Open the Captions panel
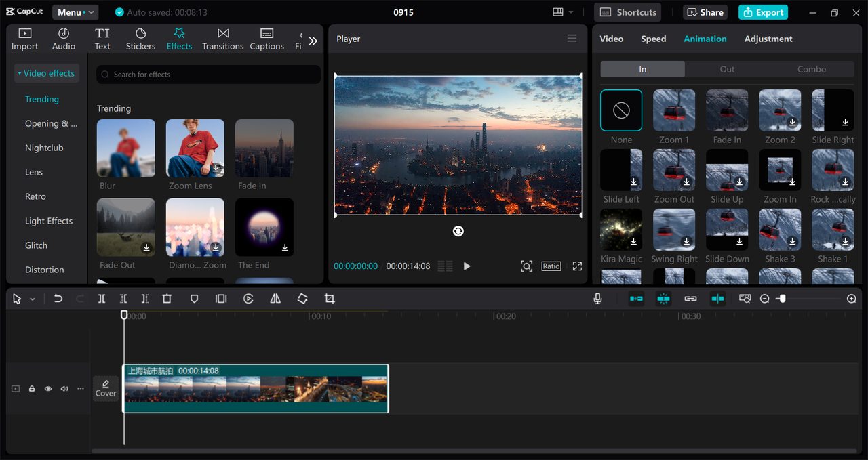This screenshot has width=868, height=460. pos(267,39)
